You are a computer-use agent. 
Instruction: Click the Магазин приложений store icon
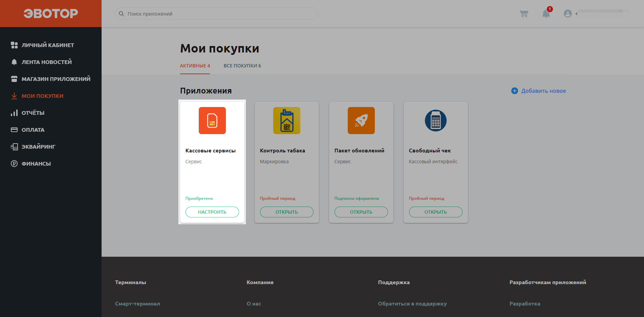[14, 79]
